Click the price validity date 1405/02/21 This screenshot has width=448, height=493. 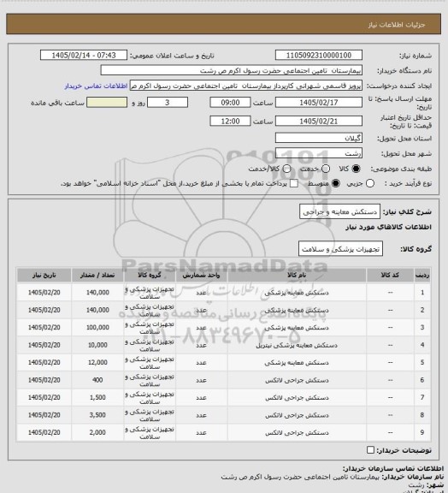pos(319,121)
